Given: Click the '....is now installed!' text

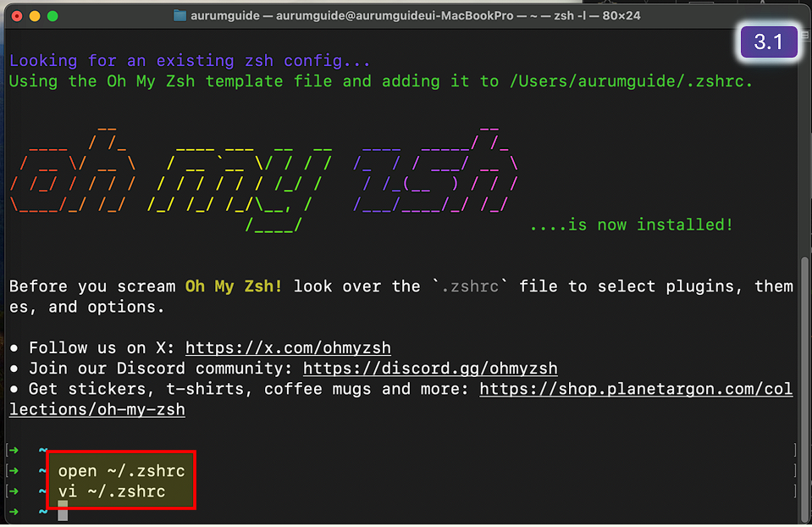Looking at the screenshot, I should 632,225.
